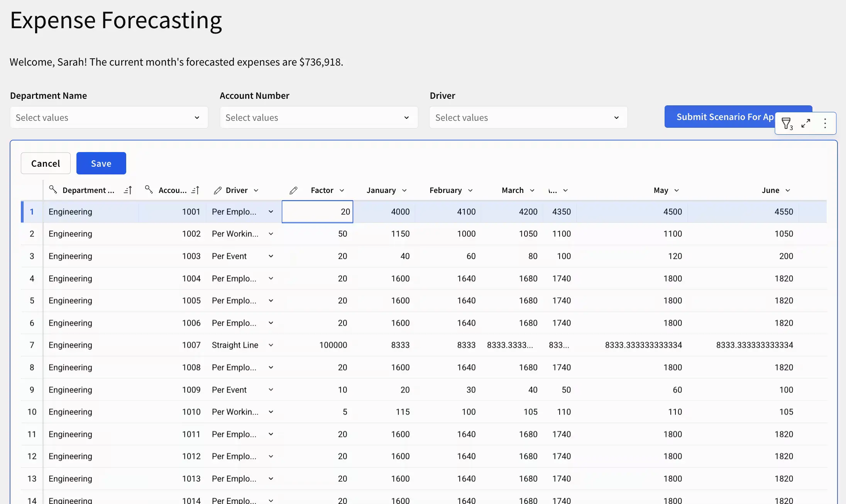Screen dimensions: 846x504
Task: Click the Cancel button
Action: (x=46, y=163)
